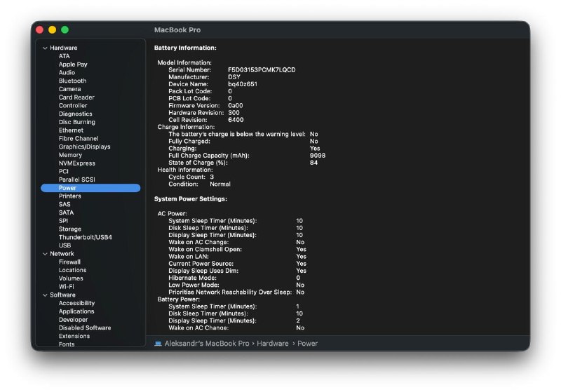Open Disabled Software in the sidebar

(x=85, y=327)
